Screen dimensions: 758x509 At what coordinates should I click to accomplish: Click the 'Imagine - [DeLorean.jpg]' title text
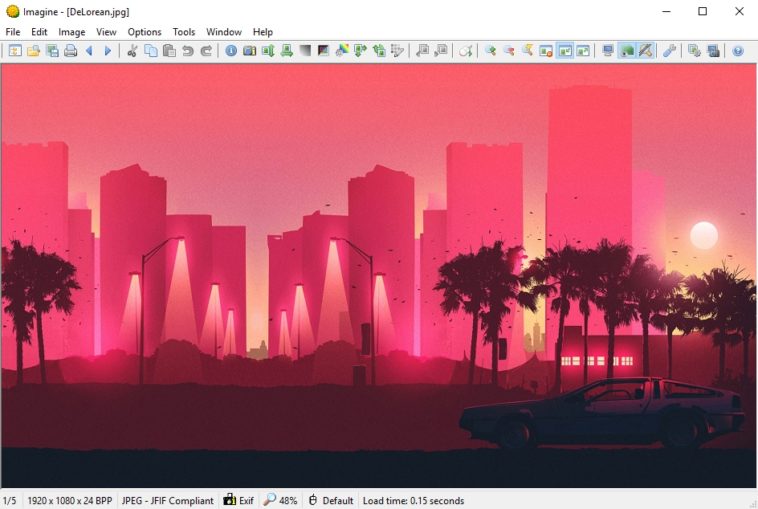[76, 12]
